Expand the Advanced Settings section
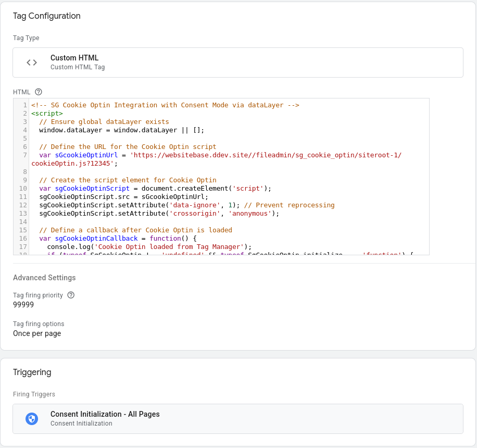Screen dimensions: 477x448 45,278
